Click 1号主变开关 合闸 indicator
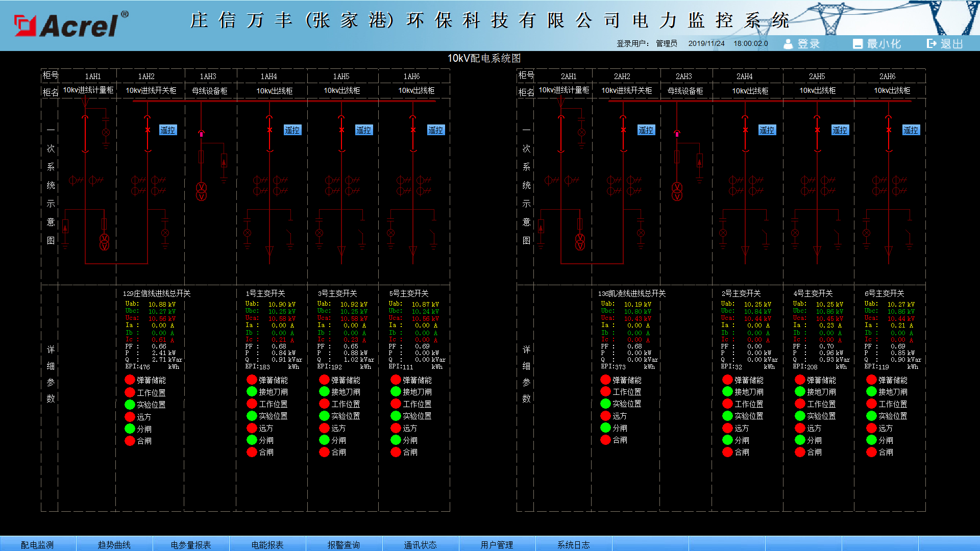The height and width of the screenshot is (551, 980). coord(252,452)
